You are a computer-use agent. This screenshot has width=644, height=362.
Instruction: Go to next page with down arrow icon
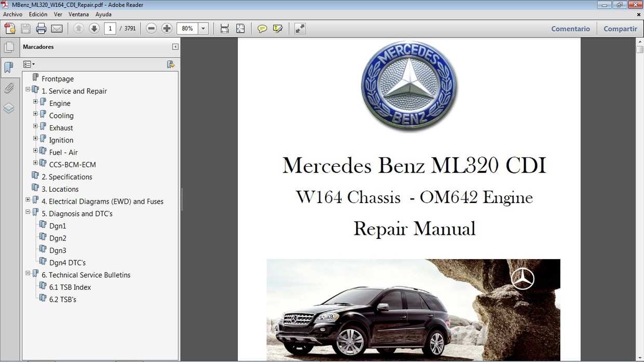click(x=93, y=29)
